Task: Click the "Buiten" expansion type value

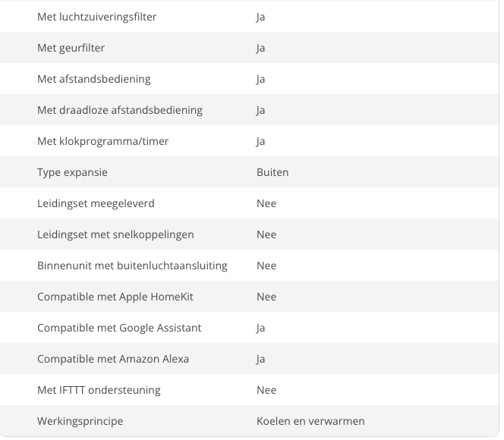Action: [272, 172]
